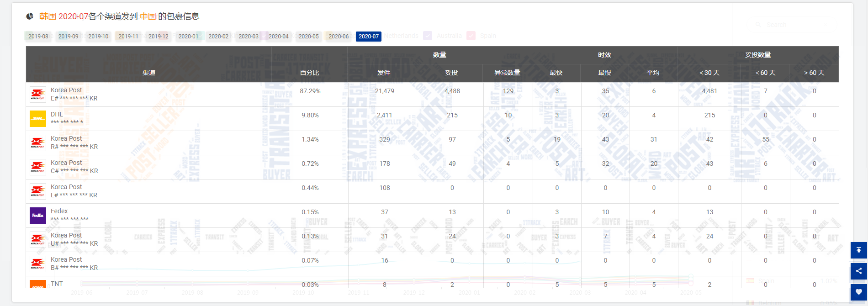This screenshot has width=868, height=306.
Task: Click the 妥投数量 group header
Action: (758, 55)
